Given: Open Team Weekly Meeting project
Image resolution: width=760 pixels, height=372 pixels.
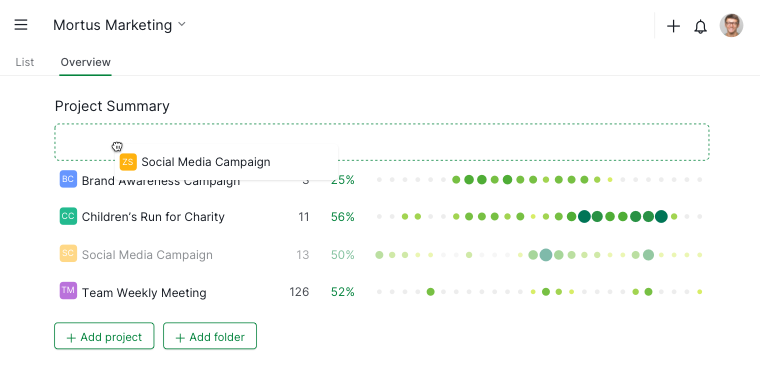Looking at the screenshot, I should pyautogui.click(x=144, y=292).
